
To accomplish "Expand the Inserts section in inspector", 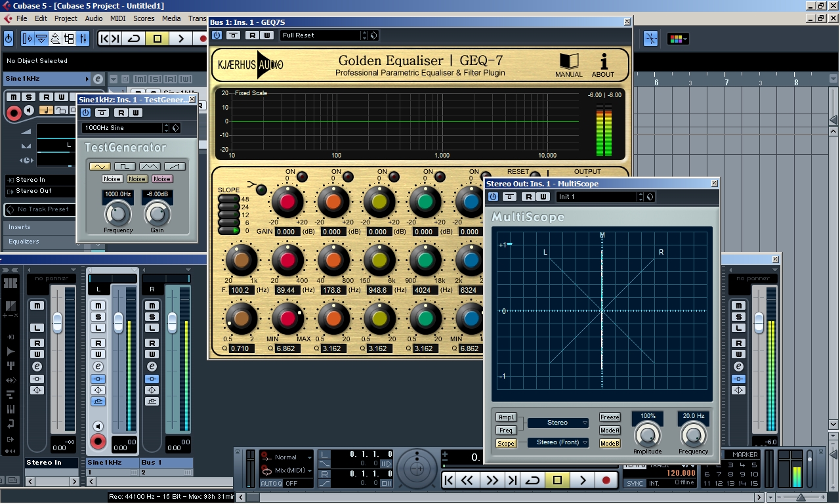I will 39,227.
